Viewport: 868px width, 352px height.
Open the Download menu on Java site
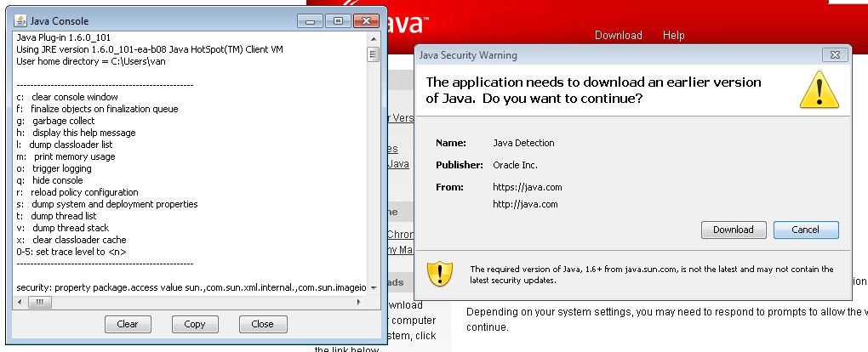pyautogui.click(x=618, y=35)
